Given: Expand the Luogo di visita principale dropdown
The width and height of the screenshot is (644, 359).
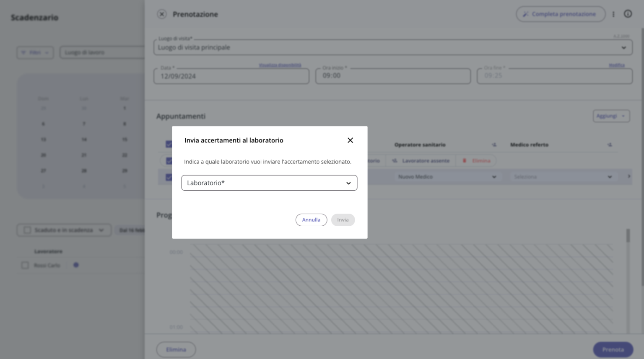Looking at the screenshot, I should (623, 47).
